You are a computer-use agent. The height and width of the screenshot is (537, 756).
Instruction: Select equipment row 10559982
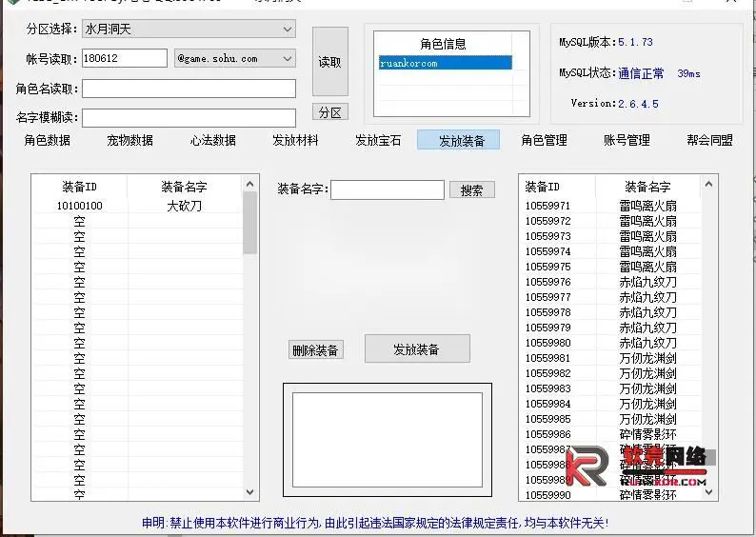611,373
